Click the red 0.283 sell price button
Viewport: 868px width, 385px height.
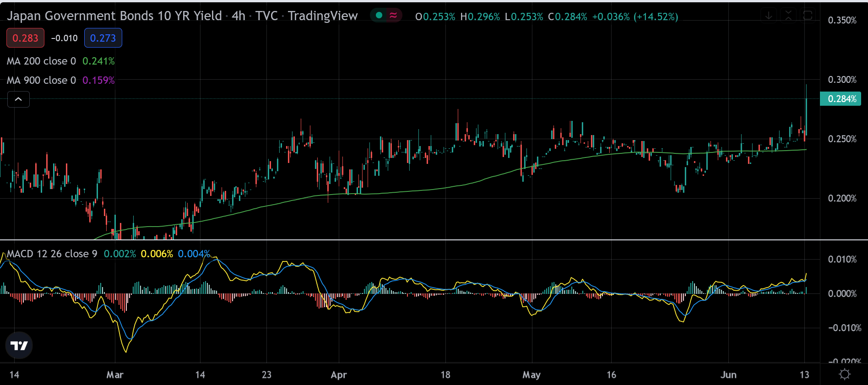(25, 38)
